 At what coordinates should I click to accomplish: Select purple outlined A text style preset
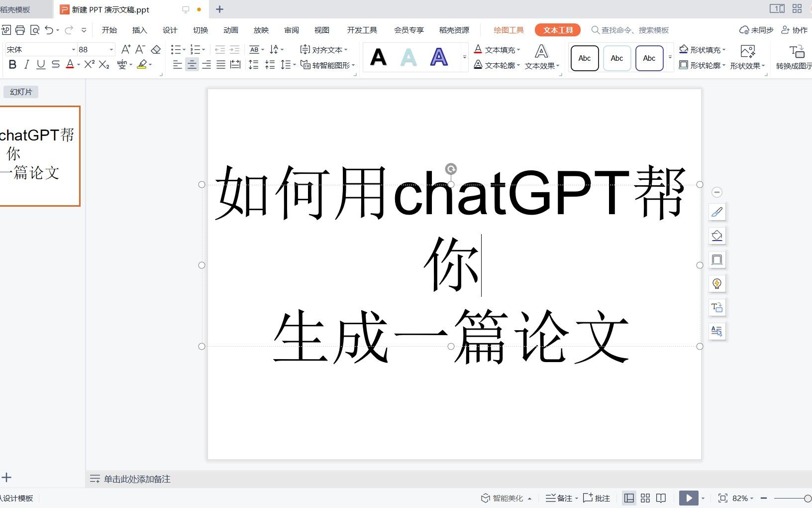tap(439, 57)
